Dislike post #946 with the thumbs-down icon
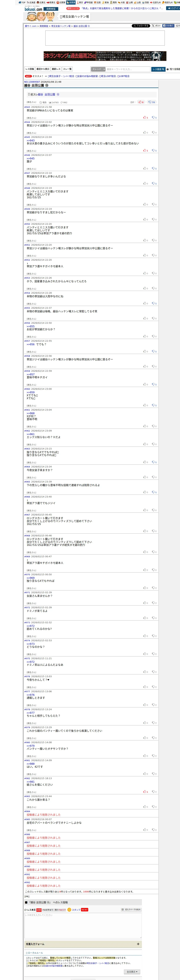The width and height of the screenshot is (180, 980). point(153,169)
